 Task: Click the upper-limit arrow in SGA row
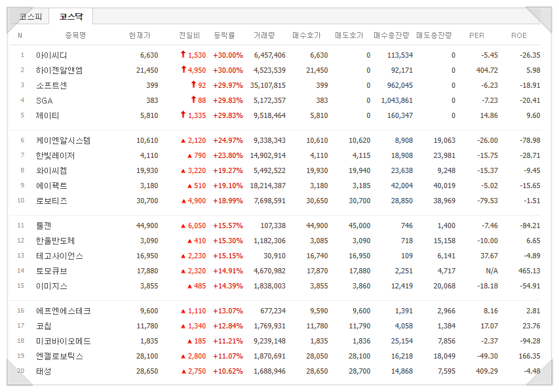(x=193, y=99)
